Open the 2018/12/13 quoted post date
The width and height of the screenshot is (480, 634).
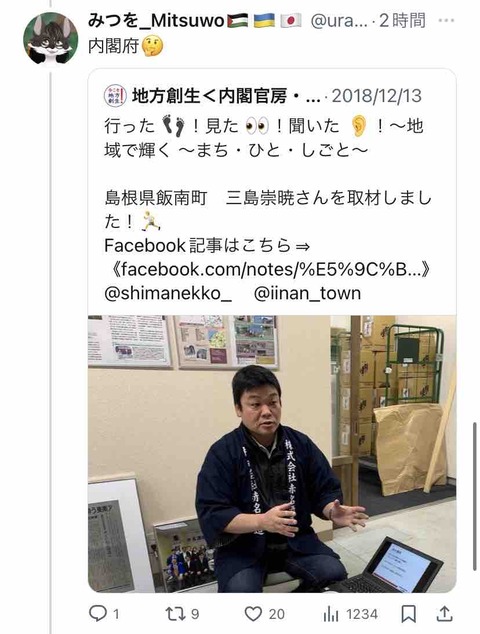[x=376, y=96]
